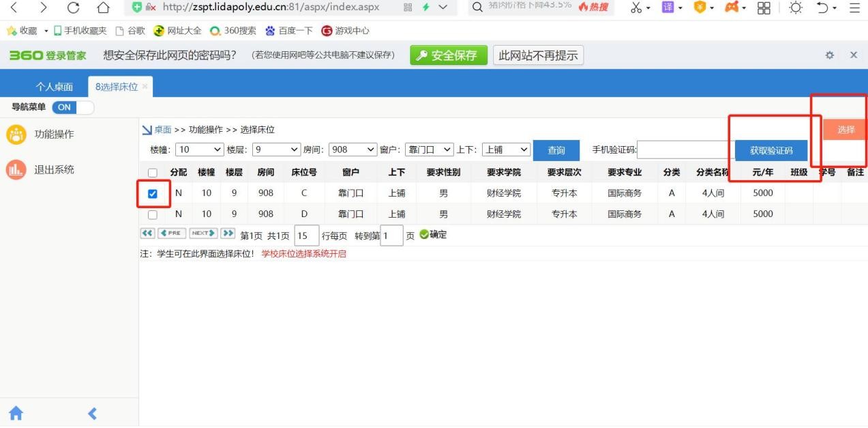Collapse sidebar with the left chevron icon

pos(93,413)
